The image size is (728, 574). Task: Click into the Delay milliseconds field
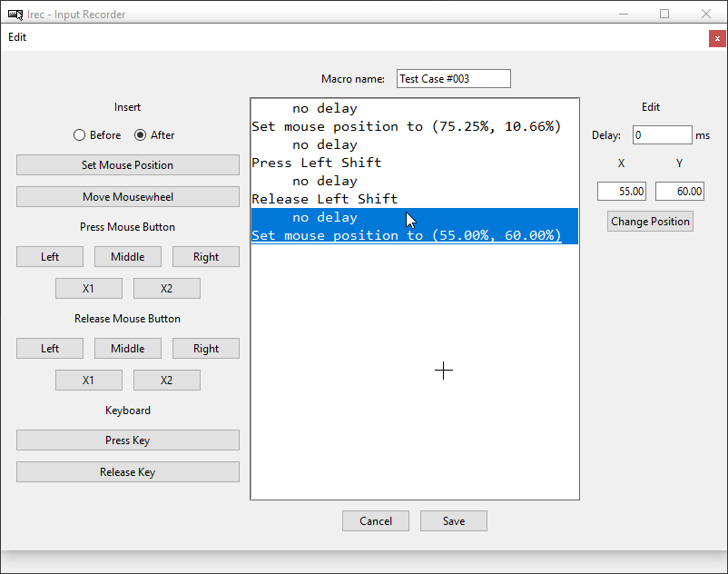click(662, 135)
